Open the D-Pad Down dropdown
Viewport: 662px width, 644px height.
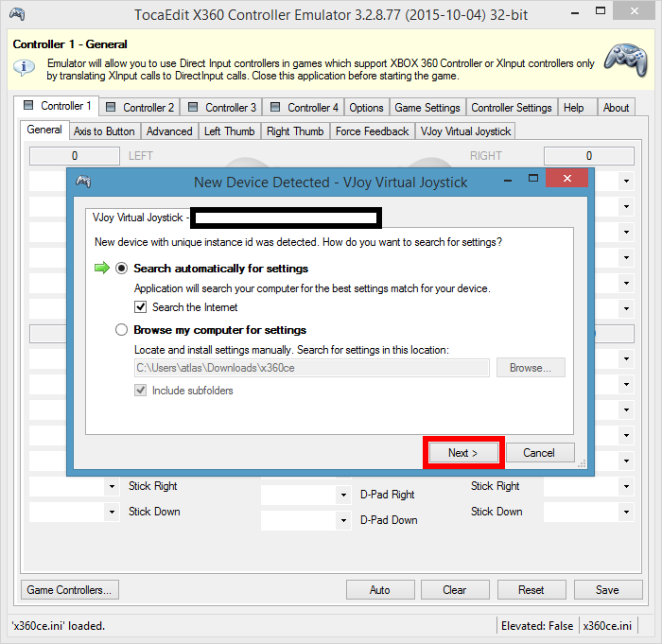pos(343,520)
